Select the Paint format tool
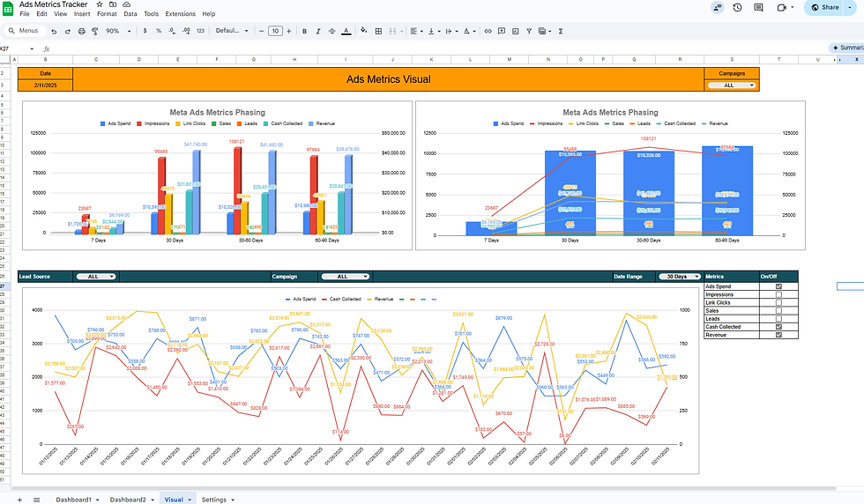 tap(95, 32)
